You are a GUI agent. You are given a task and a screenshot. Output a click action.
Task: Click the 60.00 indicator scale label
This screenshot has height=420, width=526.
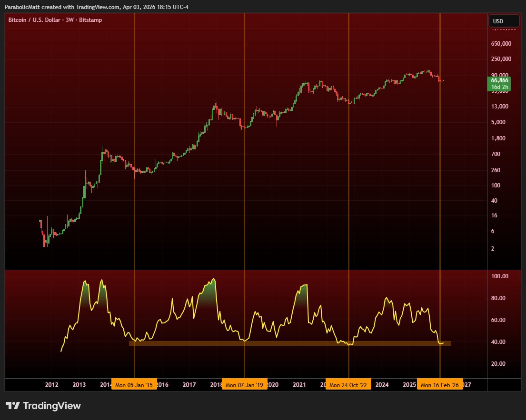(498, 320)
